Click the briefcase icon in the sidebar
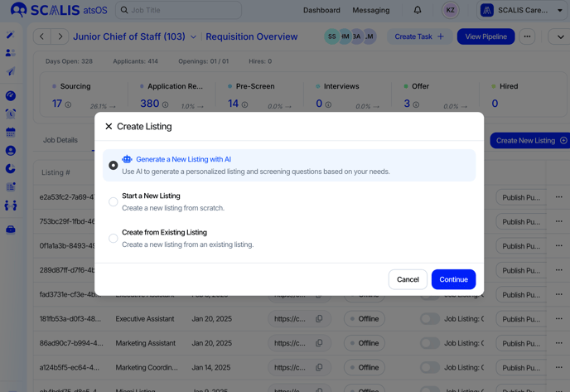The width and height of the screenshot is (570, 392). pyautogui.click(x=11, y=230)
